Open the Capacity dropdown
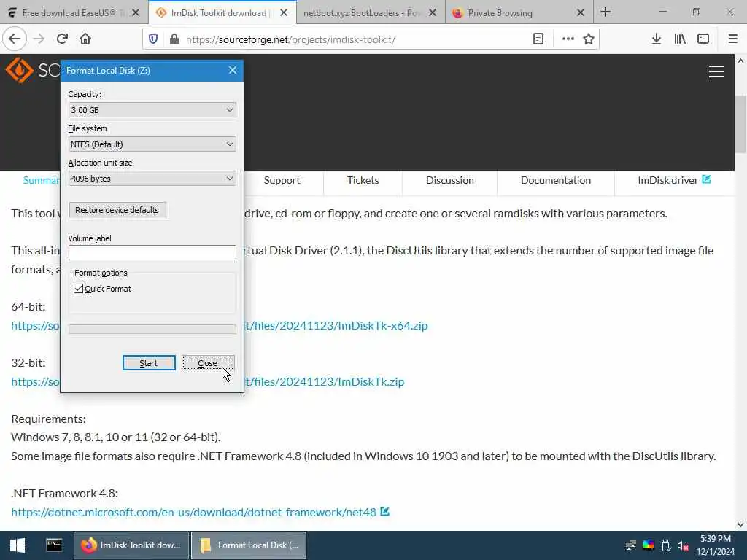Screen dimensions: 747x560 152,110
